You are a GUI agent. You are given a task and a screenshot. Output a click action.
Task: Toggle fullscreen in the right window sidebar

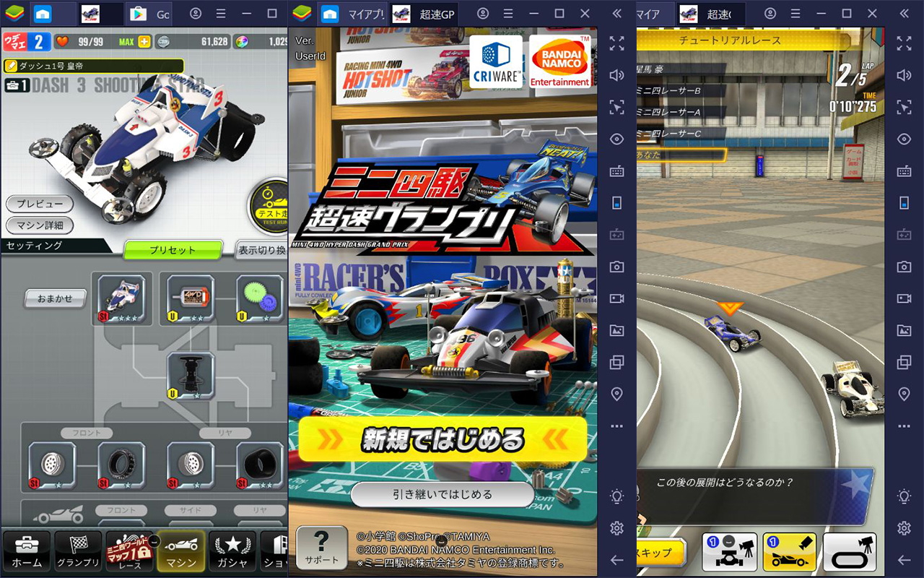pyautogui.click(x=904, y=43)
